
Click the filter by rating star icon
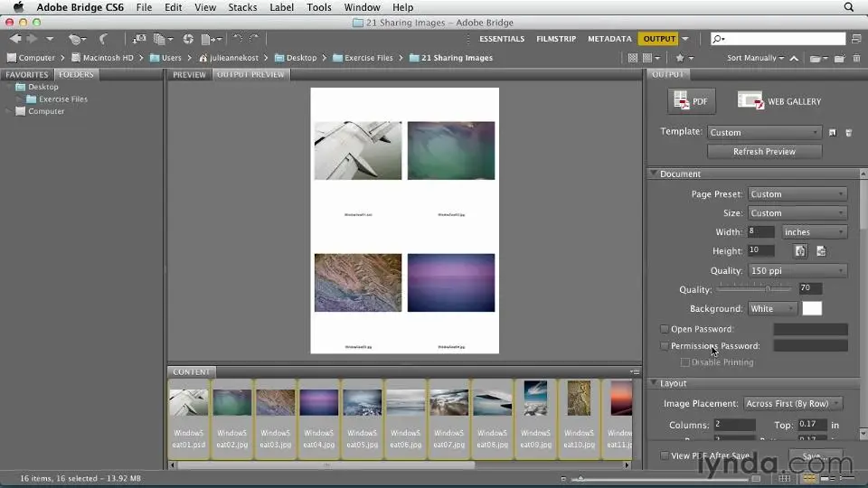(680, 58)
